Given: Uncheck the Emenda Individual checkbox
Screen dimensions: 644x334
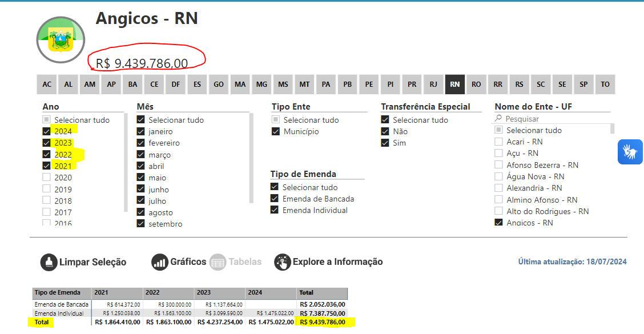Looking at the screenshot, I should [275, 210].
